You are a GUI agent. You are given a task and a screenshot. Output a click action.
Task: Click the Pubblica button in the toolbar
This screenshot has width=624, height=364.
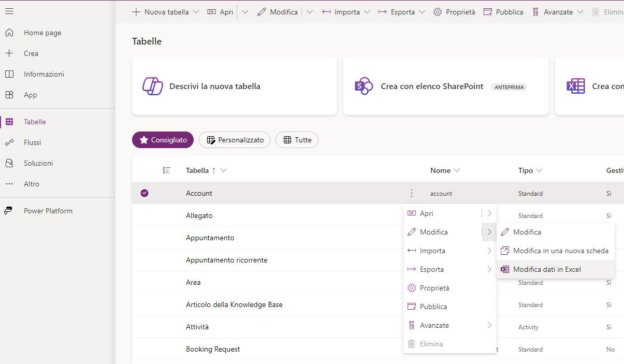(x=503, y=12)
